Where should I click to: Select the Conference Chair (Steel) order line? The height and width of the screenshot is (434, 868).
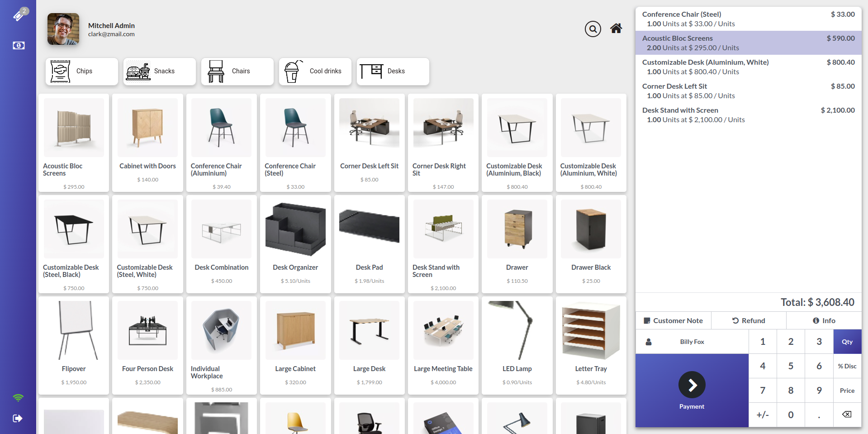pos(749,19)
